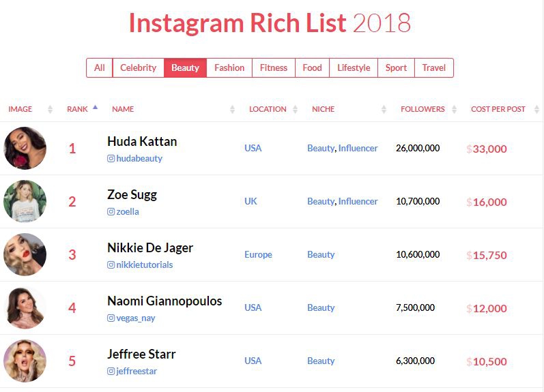Switch to the Celebrity category tab
The width and height of the screenshot is (544, 392).
[x=139, y=67]
